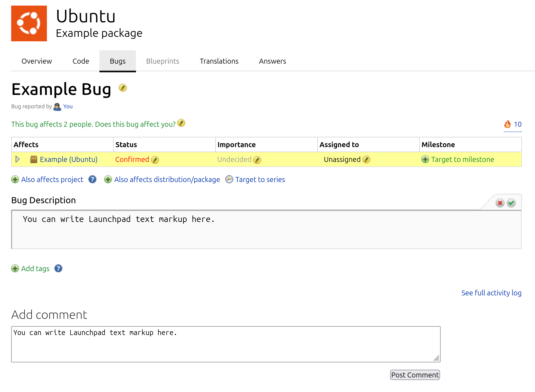Open help icon next to Also affects project
535x392 pixels.
click(x=92, y=179)
